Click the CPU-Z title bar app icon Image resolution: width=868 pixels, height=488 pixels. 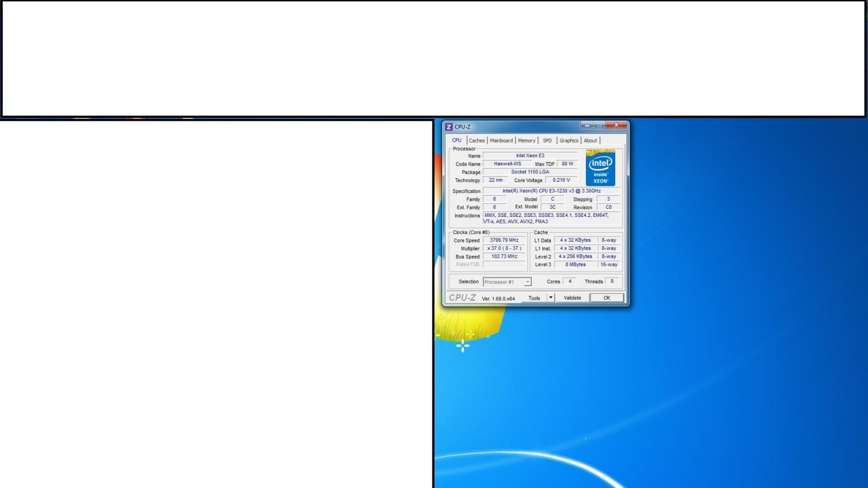tap(449, 127)
